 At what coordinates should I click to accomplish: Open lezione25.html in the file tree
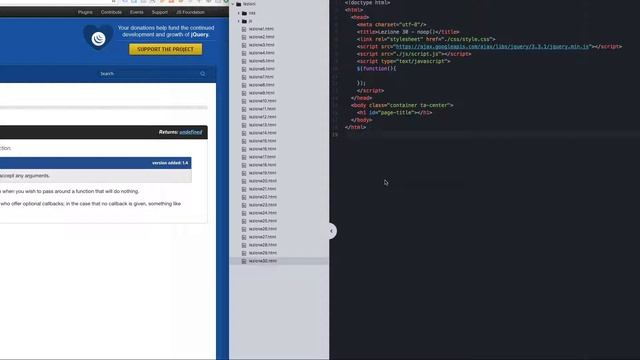click(x=262, y=221)
